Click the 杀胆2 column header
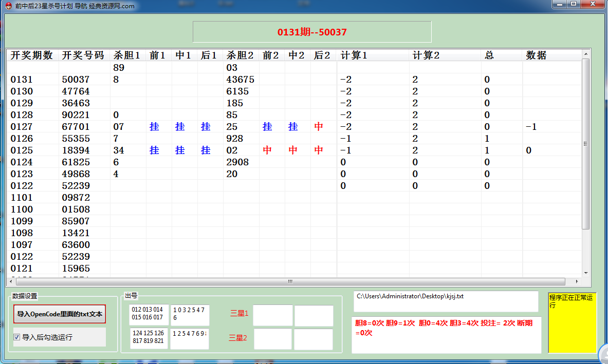 point(241,55)
